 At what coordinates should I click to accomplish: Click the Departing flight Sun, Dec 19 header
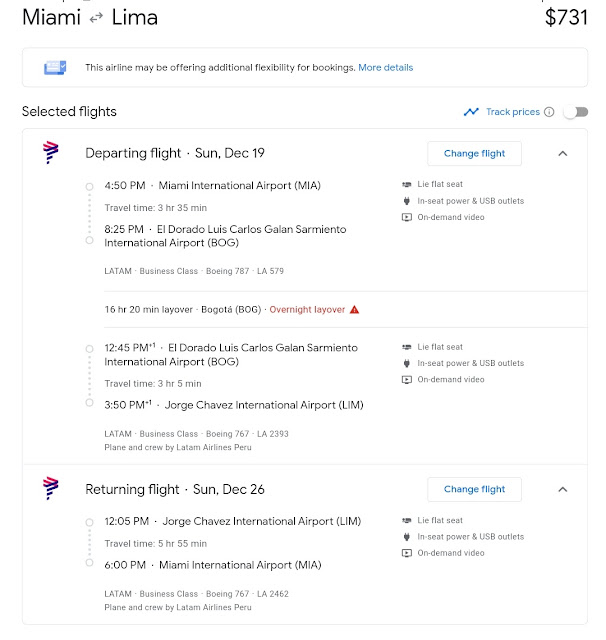click(175, 153)
